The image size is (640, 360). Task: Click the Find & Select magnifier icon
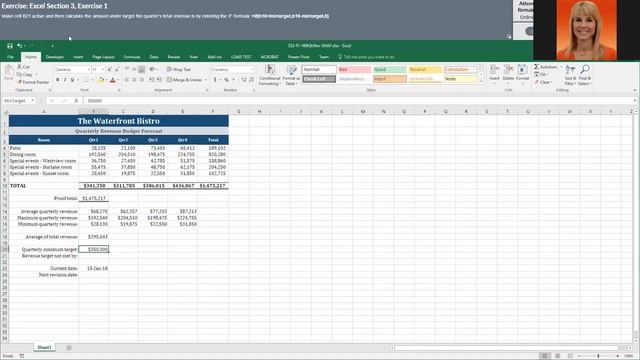coord(584,69)
